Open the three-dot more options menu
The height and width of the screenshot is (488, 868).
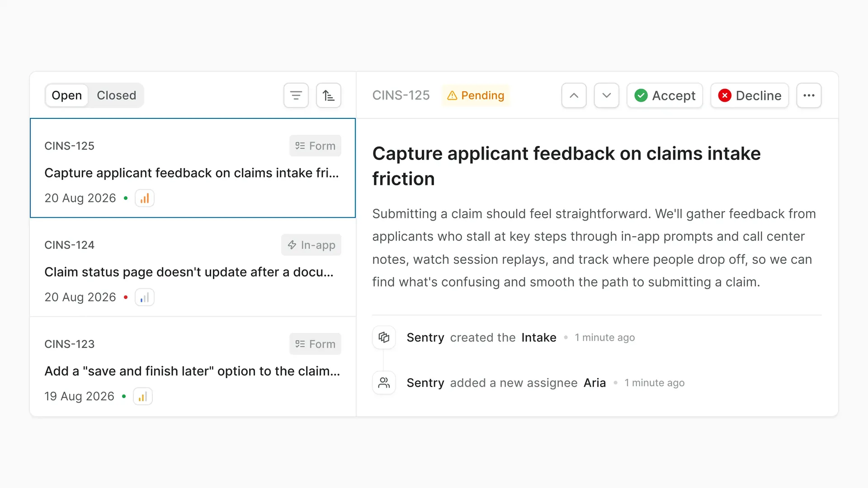(x=809, y=95)
